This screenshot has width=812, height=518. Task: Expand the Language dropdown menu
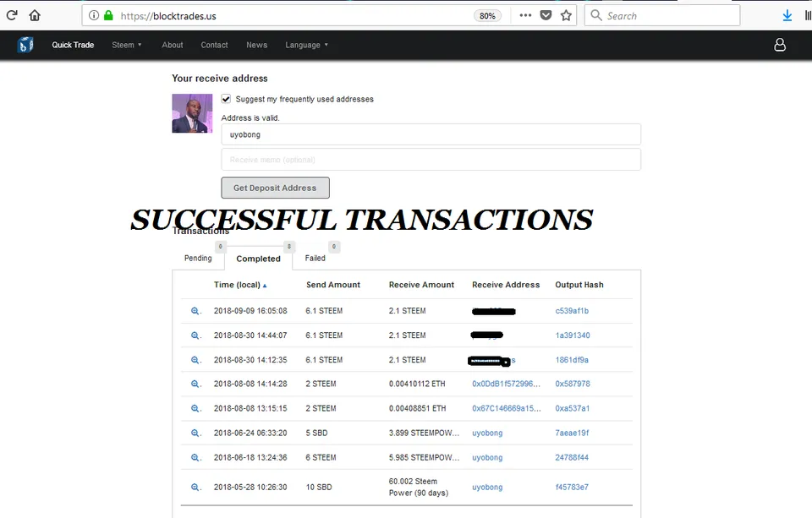pyautogui.click(x=306, y=45)
